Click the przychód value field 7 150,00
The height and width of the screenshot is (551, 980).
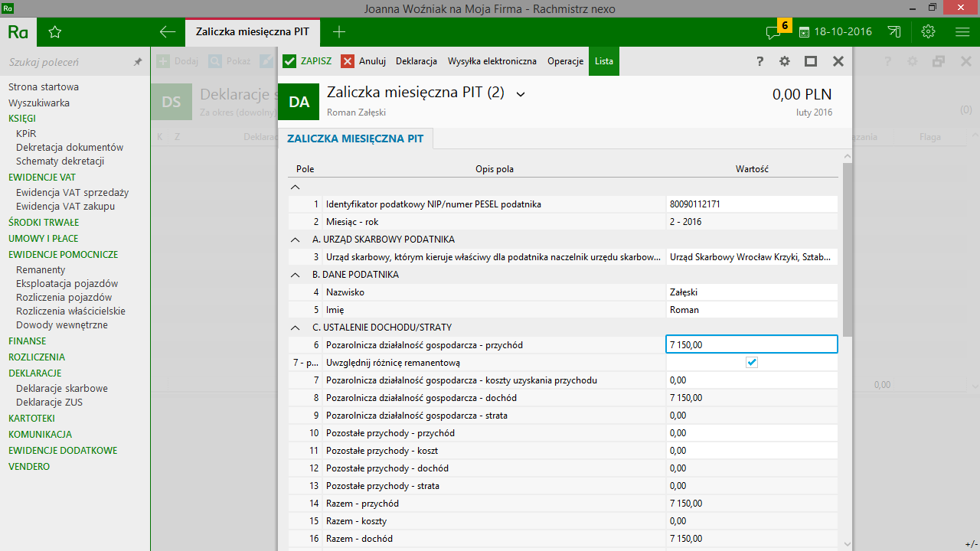point(751,345)
